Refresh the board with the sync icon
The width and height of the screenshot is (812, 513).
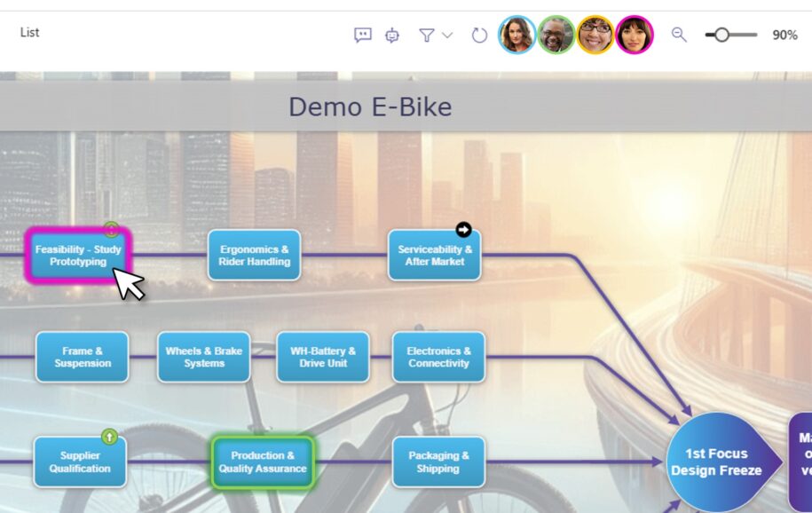[x=478, y=35]
